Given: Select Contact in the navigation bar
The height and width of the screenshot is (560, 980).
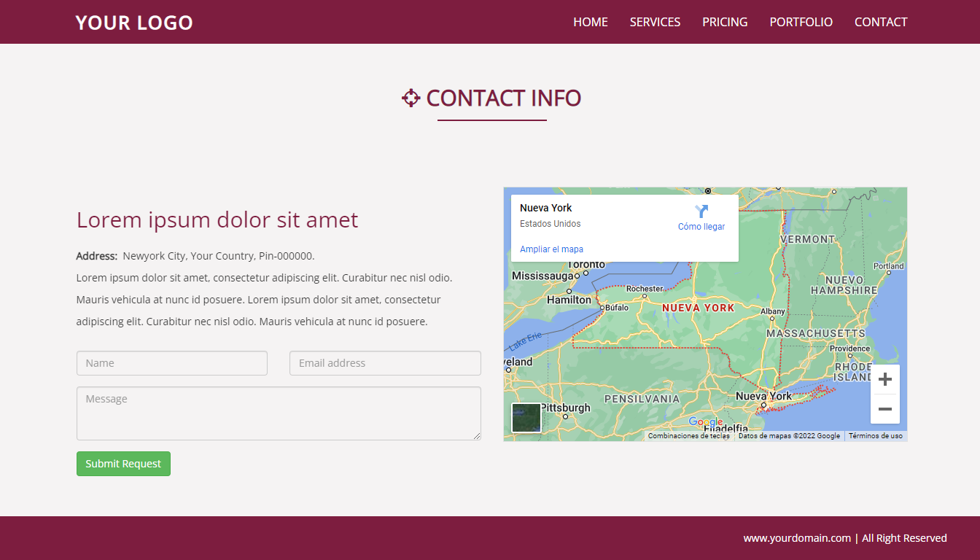Looking at the screenshot, I should point(881,22).
